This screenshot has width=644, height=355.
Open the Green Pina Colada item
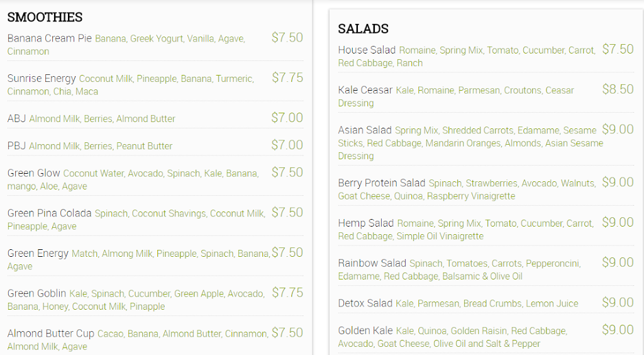click(50, 213)
